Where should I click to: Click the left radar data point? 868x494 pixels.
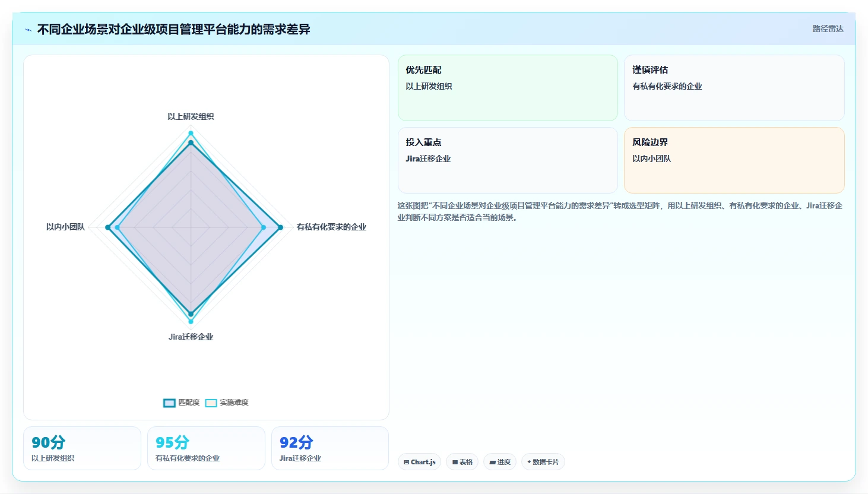pyautogui.click(x=108, y=227)
